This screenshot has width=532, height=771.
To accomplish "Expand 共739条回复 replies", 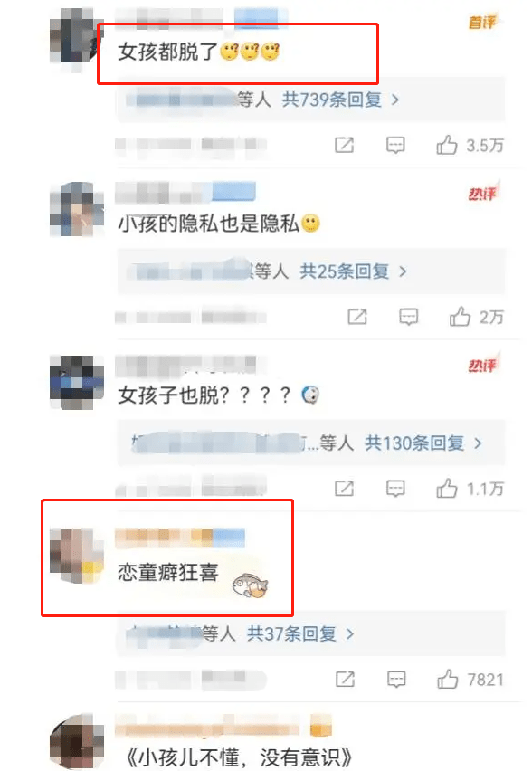I will [x=340, y=100].
